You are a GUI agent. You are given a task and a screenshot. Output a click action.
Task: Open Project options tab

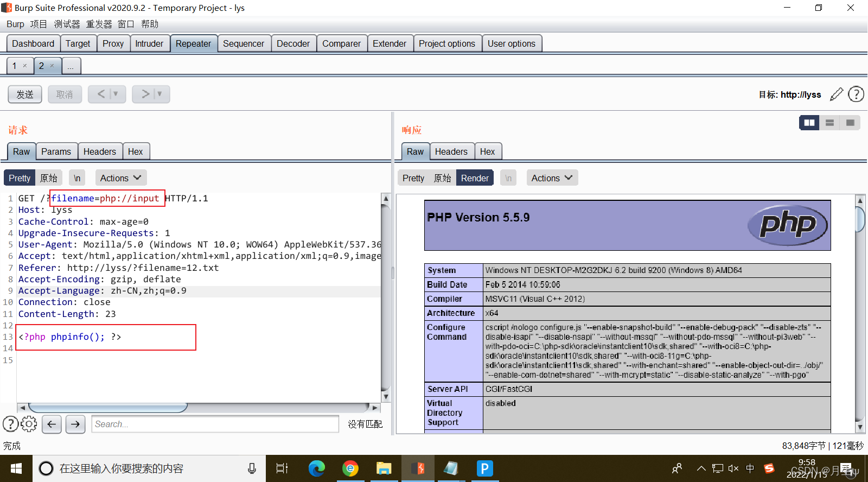point(447,43)
